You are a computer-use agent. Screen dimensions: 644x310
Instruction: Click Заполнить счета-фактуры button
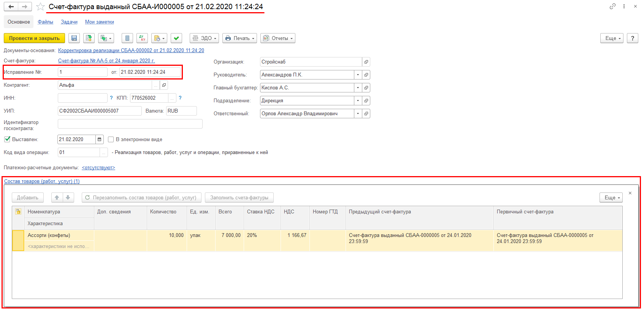coord(239,197)
